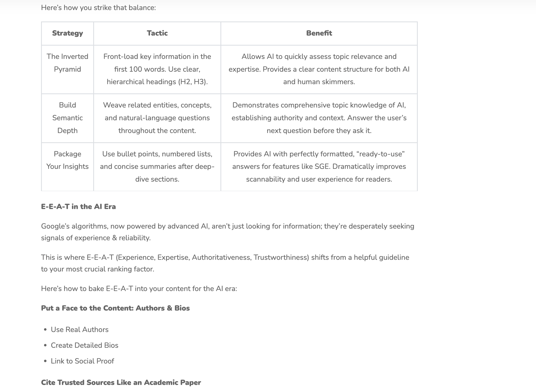Viewport: 536px width, 392px height.
Task: Click the Demonstrates comprehensive topic knowledge cell
Action: click(319, 118)
